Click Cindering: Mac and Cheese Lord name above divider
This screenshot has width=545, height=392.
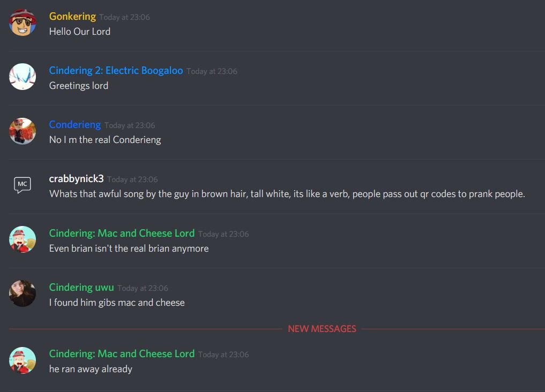(x=122, y=233)
